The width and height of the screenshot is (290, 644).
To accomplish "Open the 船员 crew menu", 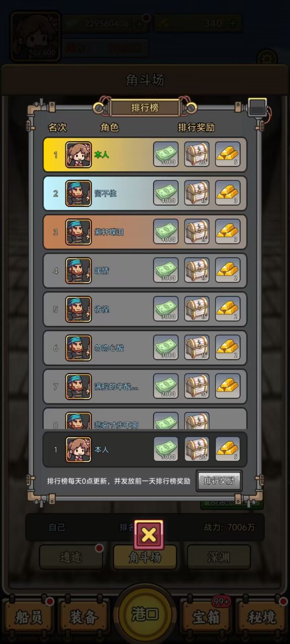I will [28, 617].
